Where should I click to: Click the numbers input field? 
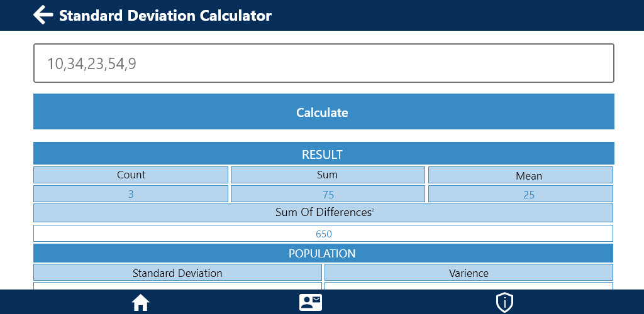[324, 63]
